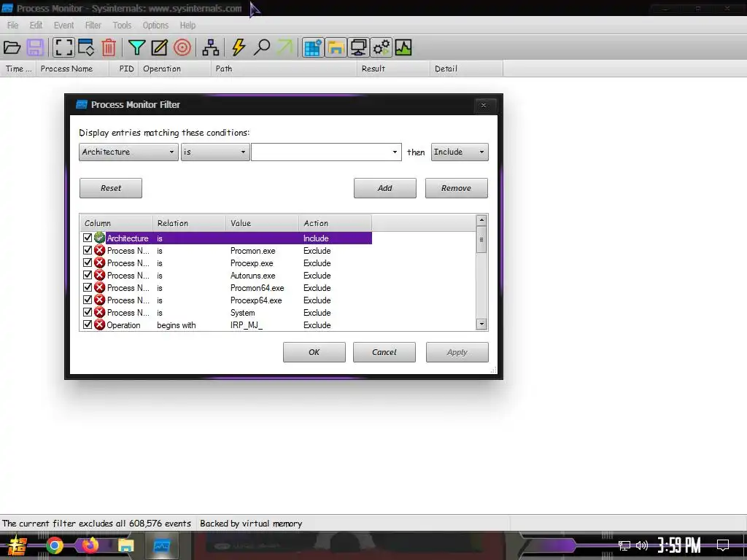Click the Reset button
The image size is (747, 560).
[111, 188]
